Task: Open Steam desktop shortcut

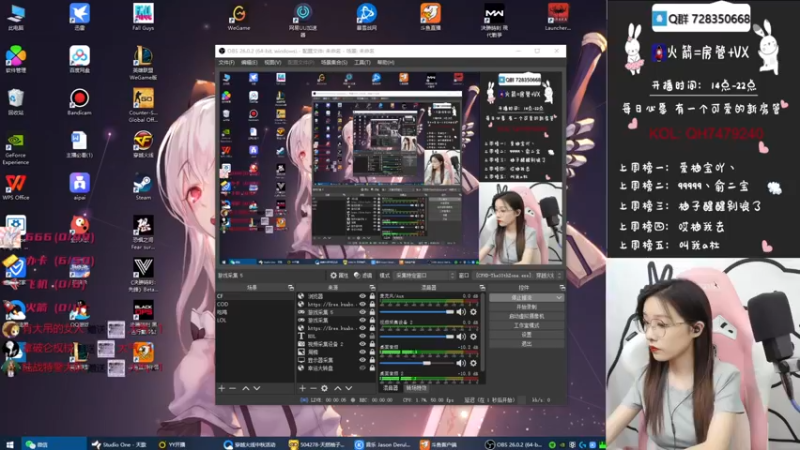Action: (143, 187)
